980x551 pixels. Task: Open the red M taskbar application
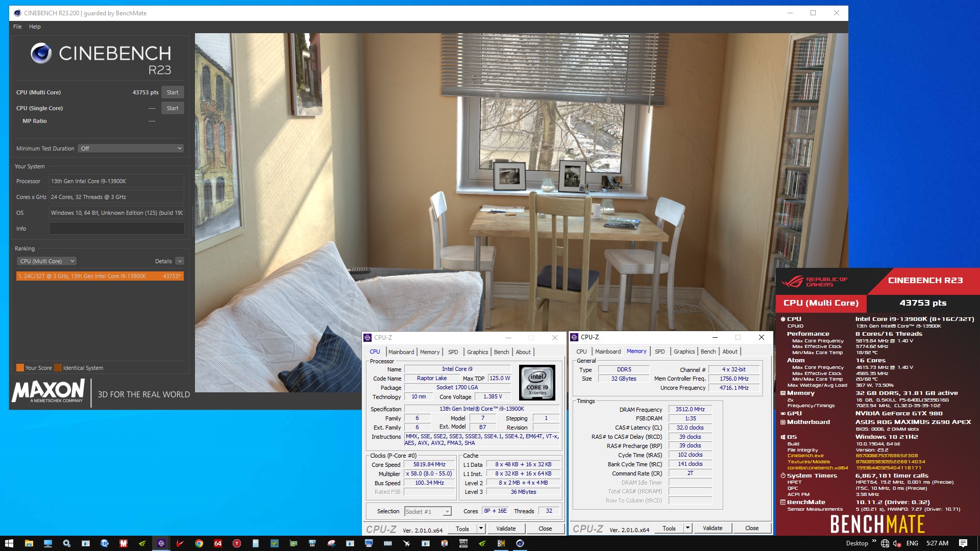[x=123, y=543]
